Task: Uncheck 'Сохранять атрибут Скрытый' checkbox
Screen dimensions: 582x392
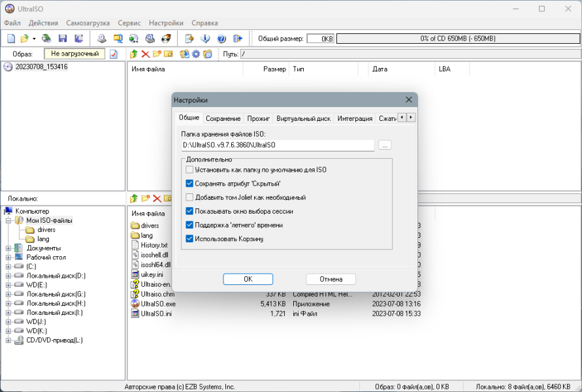Action: point(189,184)
